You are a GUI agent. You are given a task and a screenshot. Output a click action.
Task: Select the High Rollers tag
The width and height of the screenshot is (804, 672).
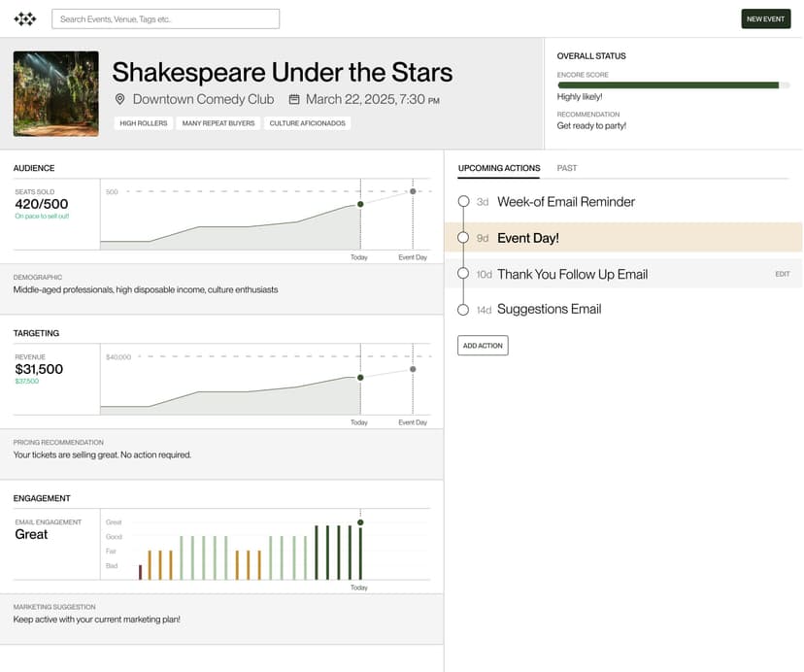tap(143, 123)
